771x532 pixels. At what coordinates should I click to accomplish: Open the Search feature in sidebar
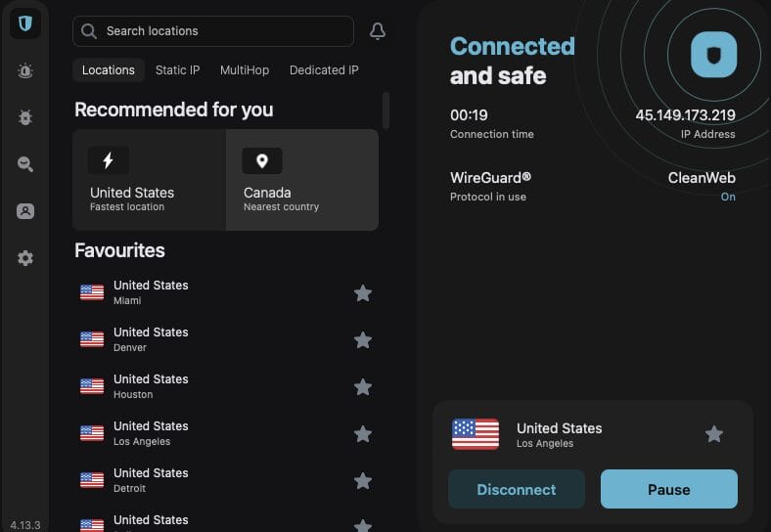click(x=25, y=164)
